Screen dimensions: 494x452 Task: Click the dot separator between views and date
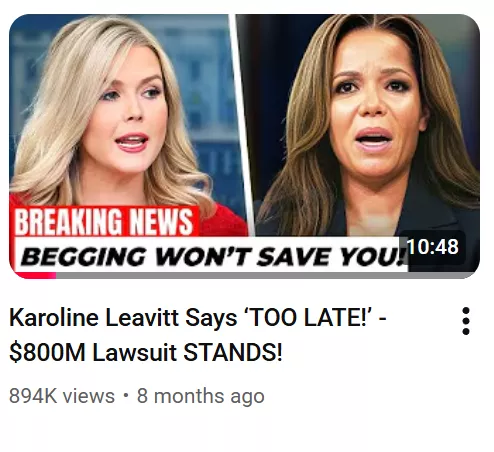pyautogui.click(x=125, y=396)
